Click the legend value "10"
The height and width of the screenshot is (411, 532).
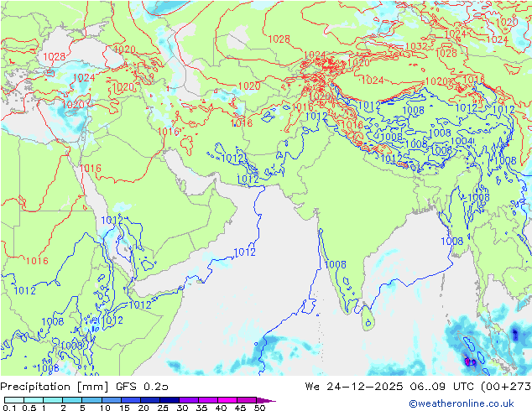pos(105,408)
